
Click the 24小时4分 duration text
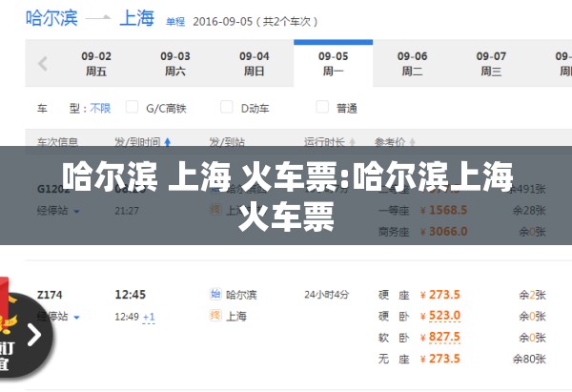[326, 295]
